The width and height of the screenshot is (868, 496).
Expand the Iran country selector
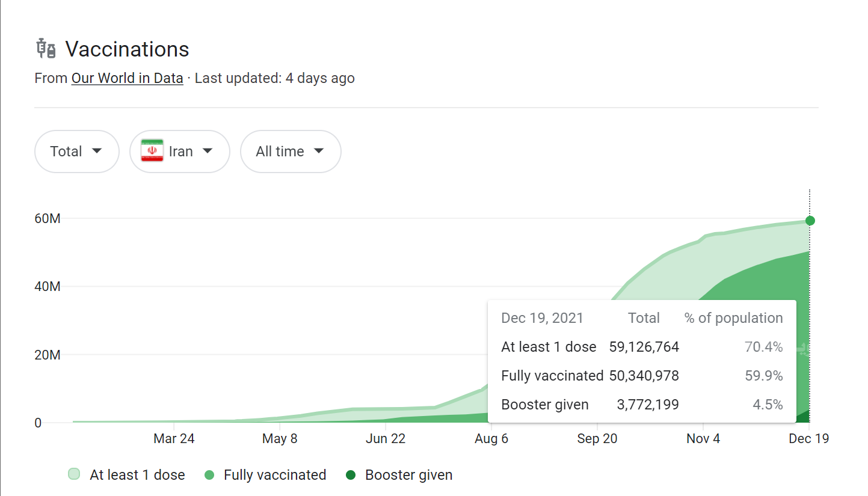[x=180, y=152]
